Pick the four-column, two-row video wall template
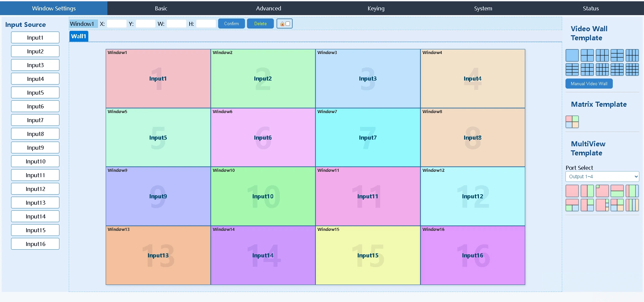The height and width of the screenshot is (302, 644). 632,55
